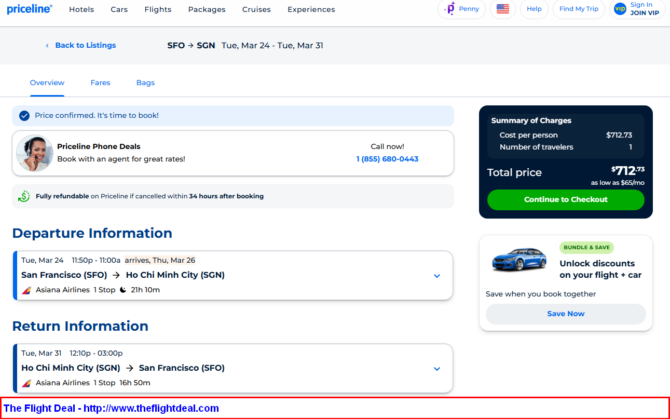Open the Find My Trip button

tap(579, 9)
